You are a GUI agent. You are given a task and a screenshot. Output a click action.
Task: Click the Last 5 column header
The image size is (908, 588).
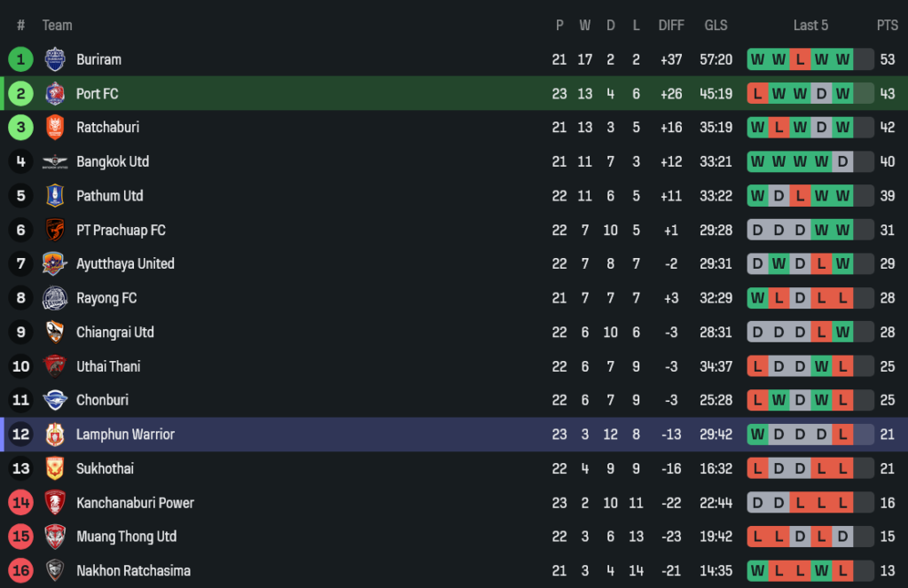(810, 26)
